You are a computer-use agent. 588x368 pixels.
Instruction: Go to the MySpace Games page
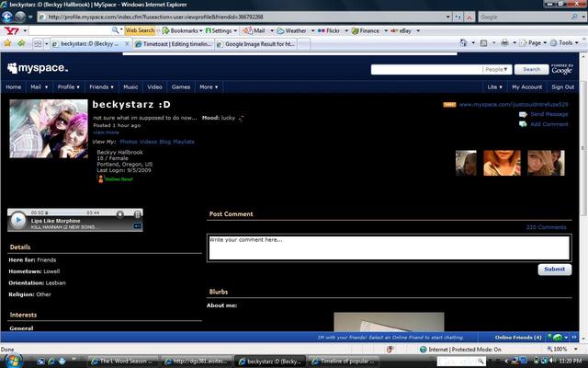(x=181, y=87)
